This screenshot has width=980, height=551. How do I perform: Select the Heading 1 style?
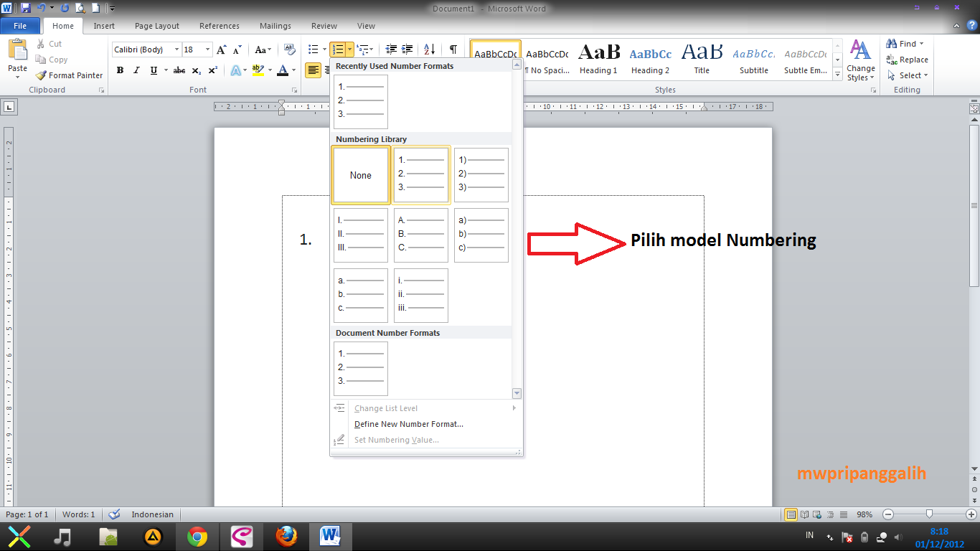598,60
